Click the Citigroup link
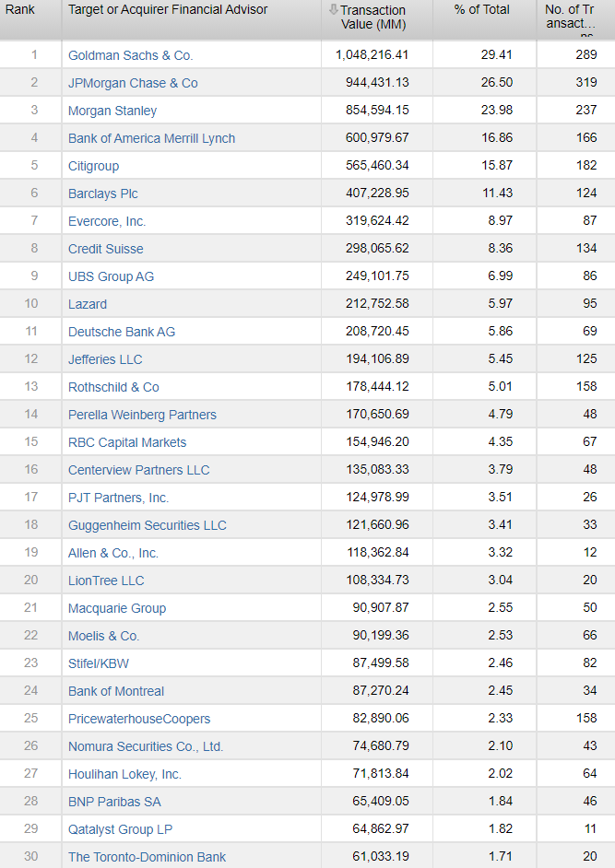Viewport: 615px width, 868px height. pyautogui.click(x=93, y=166)
